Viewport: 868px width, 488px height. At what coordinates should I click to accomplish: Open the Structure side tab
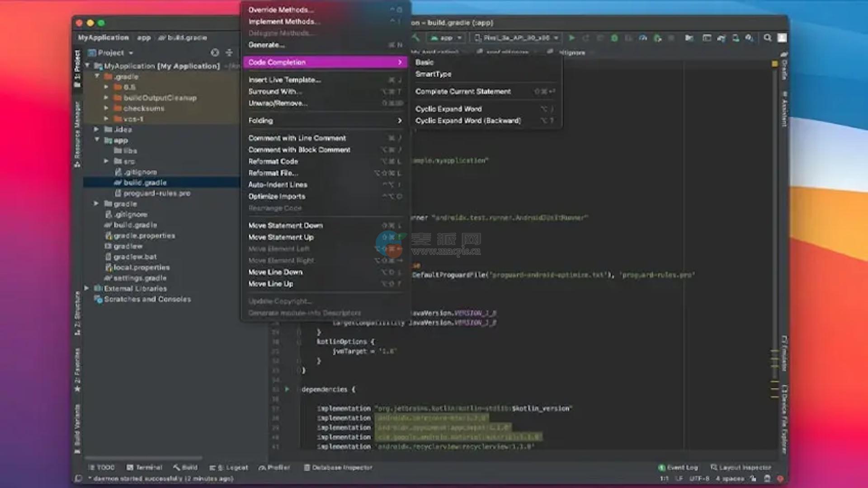(77, 314)
